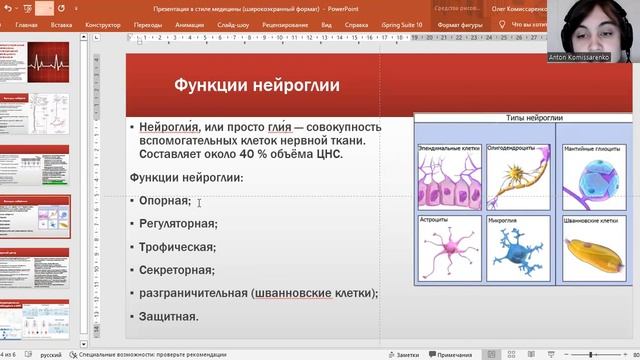Image resolution: width=640 pixels, height=360 pixels.
Task: Click the zoom slider handle
Action: coord(591,354)
